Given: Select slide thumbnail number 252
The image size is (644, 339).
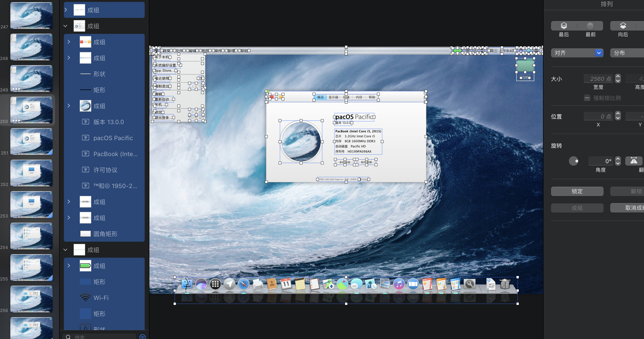Looking at the screenshot, I should click(31, 173).
